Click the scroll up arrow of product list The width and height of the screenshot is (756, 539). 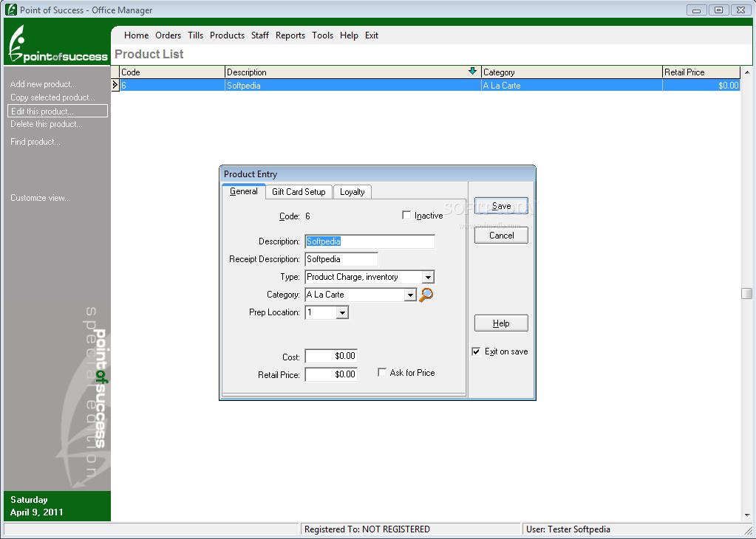[x=747, y=72]
